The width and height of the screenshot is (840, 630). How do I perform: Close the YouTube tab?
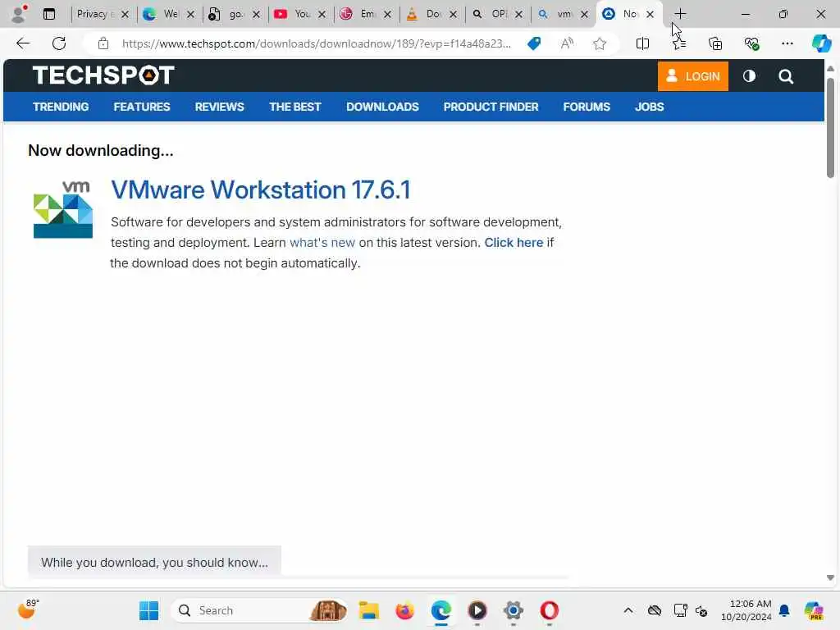[x=322, y=15]
